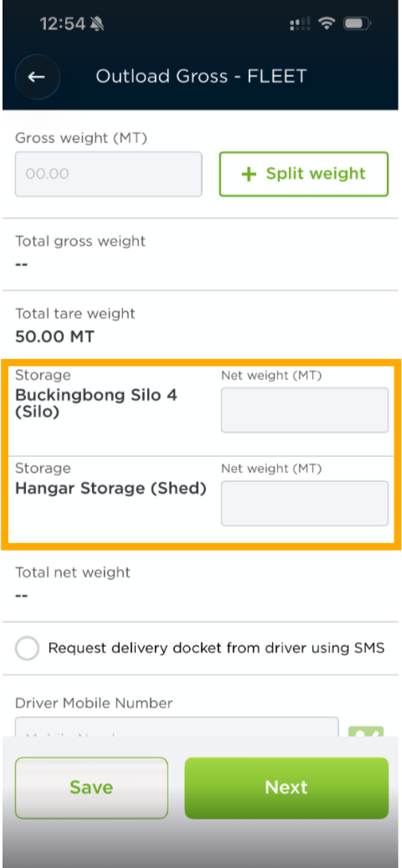Click the Save button

click(x=91, y=787)
